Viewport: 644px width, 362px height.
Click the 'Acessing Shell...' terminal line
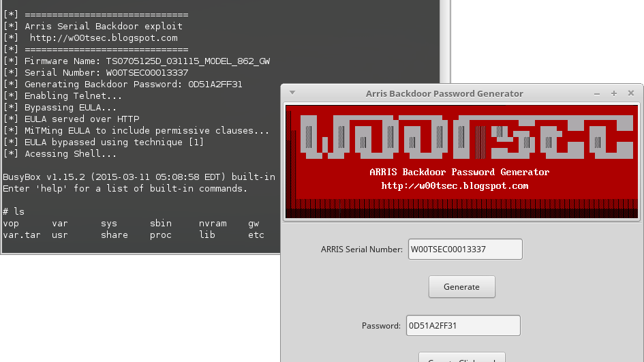60,153
